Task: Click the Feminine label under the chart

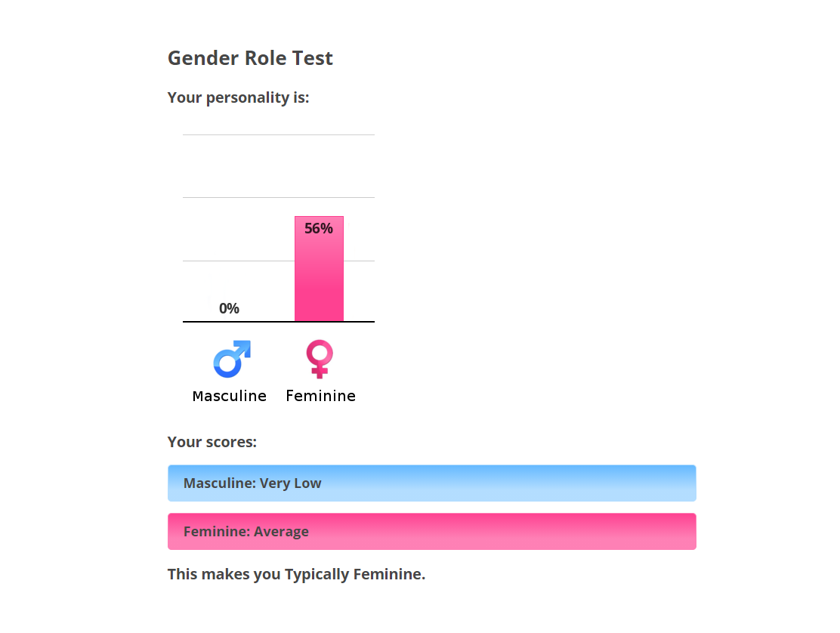Action: tap(320, 396)
